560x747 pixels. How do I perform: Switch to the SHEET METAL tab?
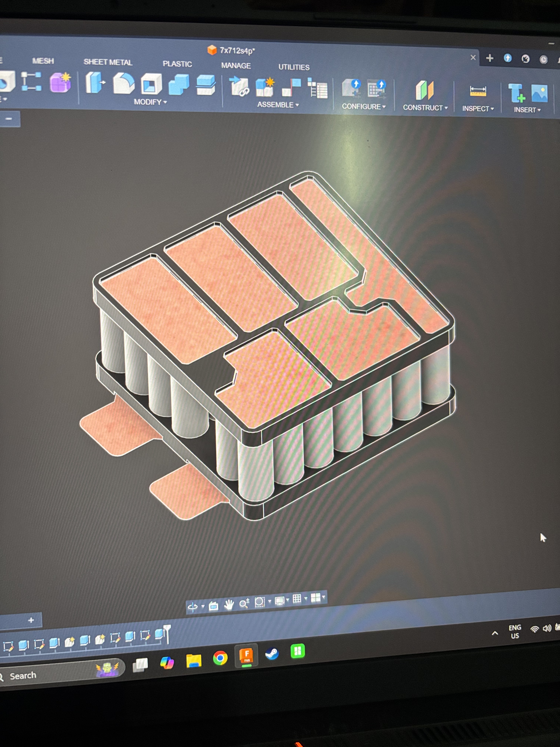pos(108,62)
